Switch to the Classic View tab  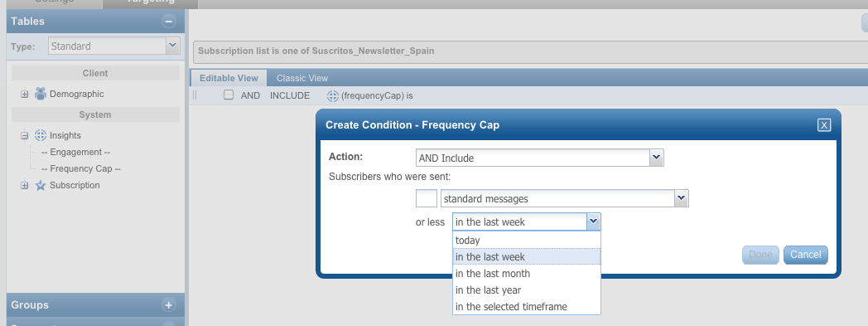tap(302, 78)
